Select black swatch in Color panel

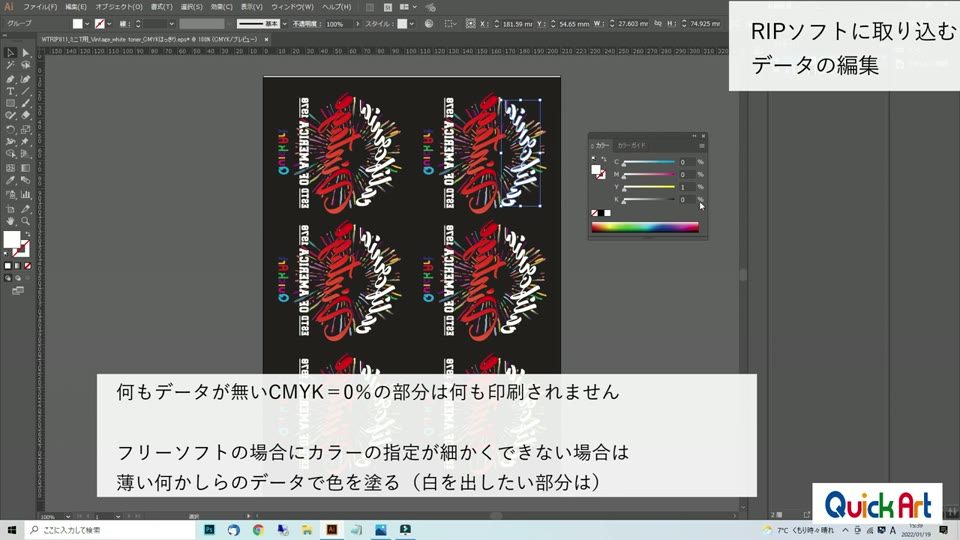coord(601,213)
